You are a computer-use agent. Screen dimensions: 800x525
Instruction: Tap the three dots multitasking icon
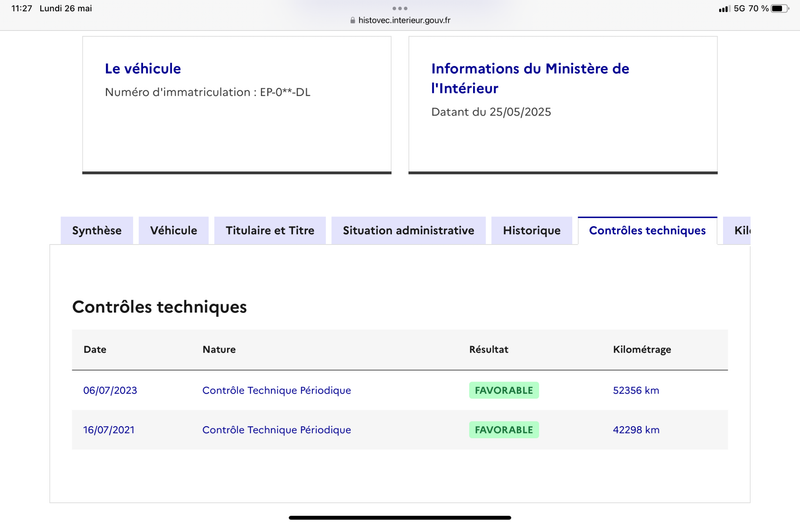[x=400, y=8]
